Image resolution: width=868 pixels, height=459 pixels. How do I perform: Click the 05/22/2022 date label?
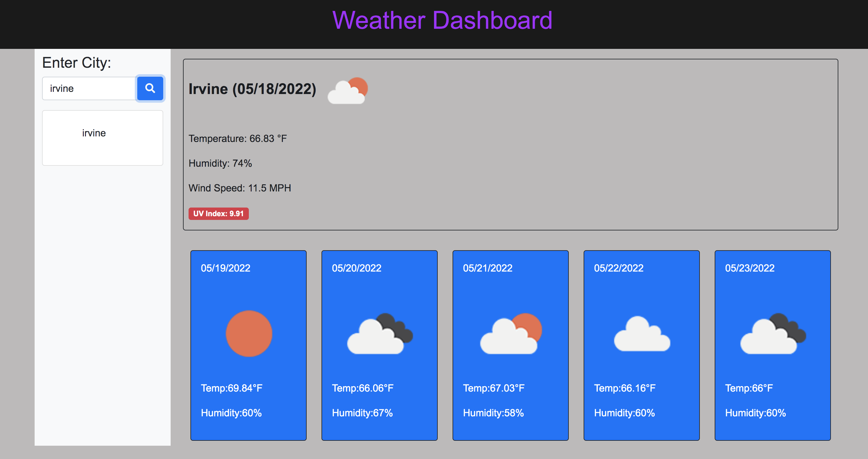[x=619, y=268]
